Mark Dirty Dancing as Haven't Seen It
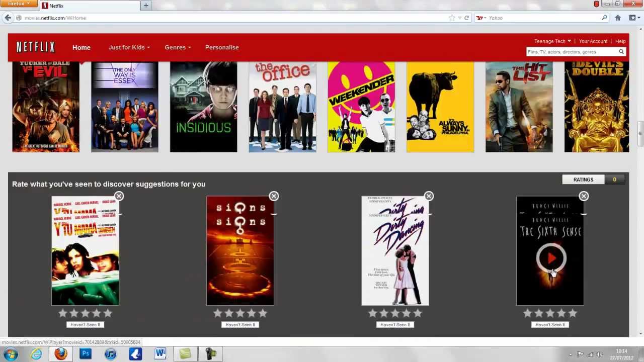 click(x=395, y=324)
